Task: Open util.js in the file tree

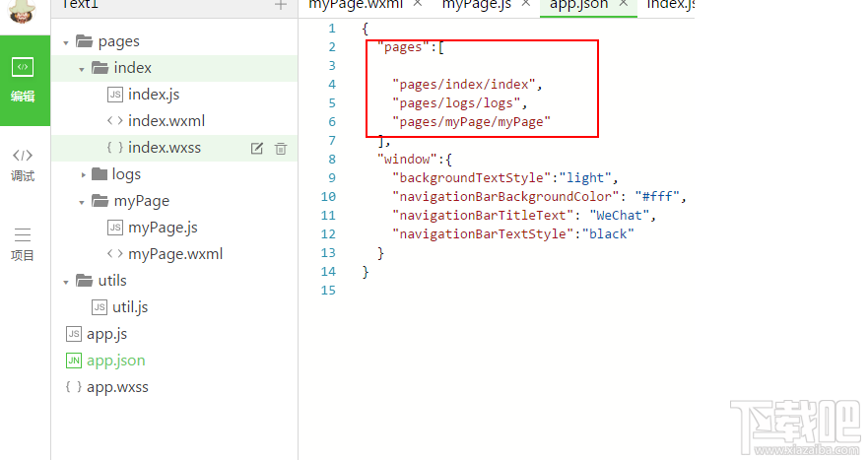Action: (174, 307)
